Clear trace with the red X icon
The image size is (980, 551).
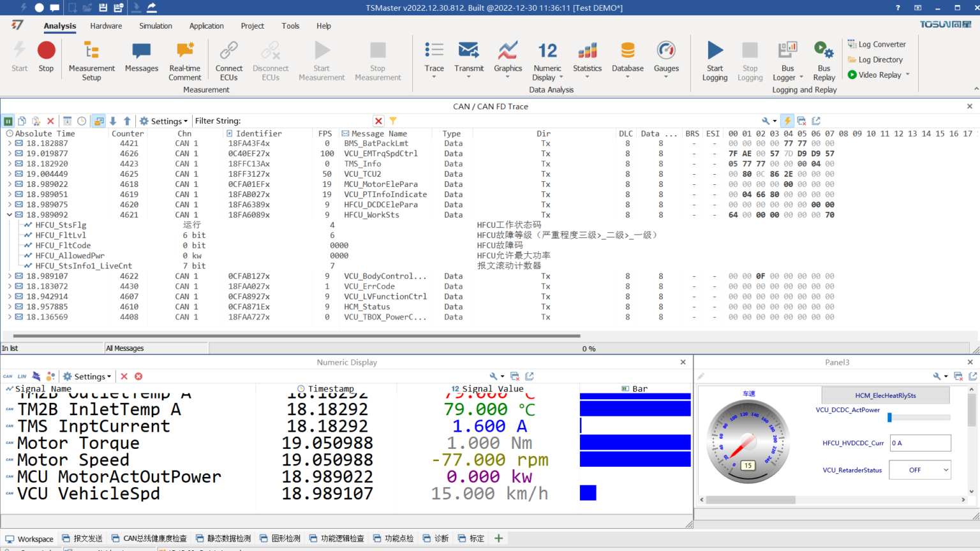point(50,121)
